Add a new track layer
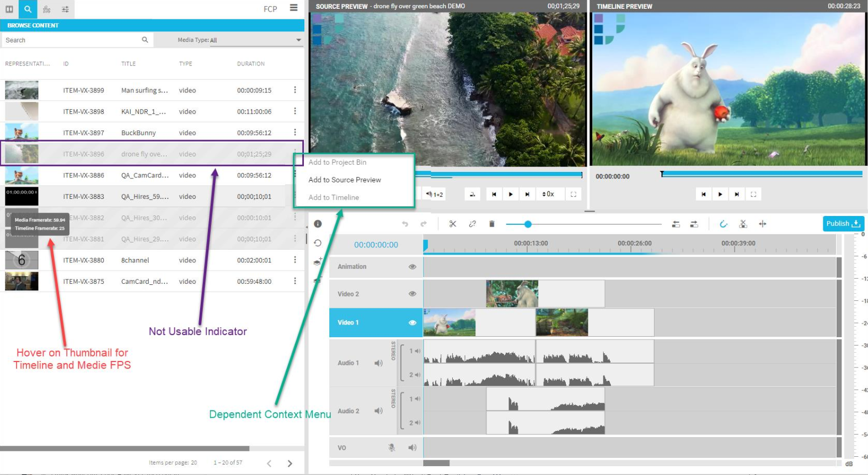The height and width of the screenshot is (475, 868). click(318, 262)
